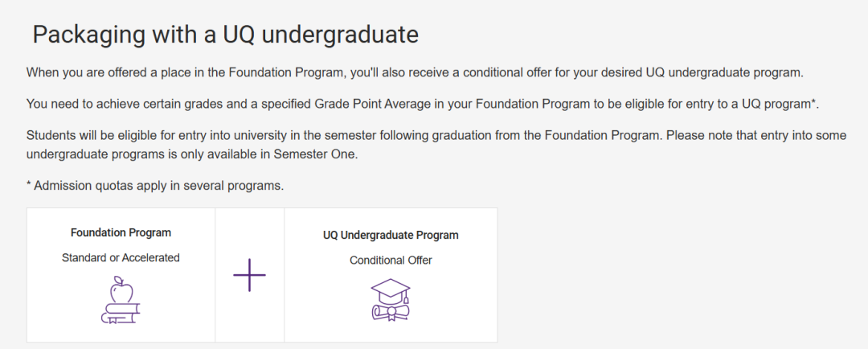Click the graduation cap diploma icon
Viewport: 868px width, 349px height.
coord(391,300)
